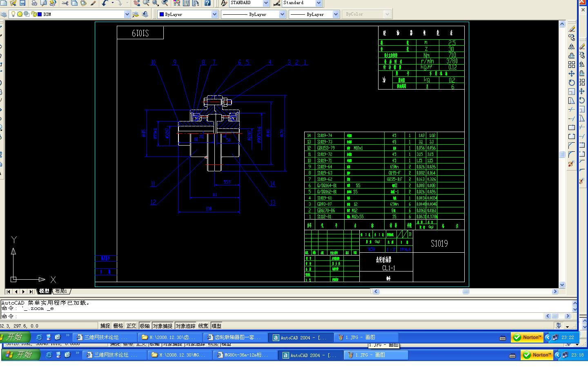Open Plot Preview from the standard toolbar
Screen dimensions: 588x368
[43, 3]
